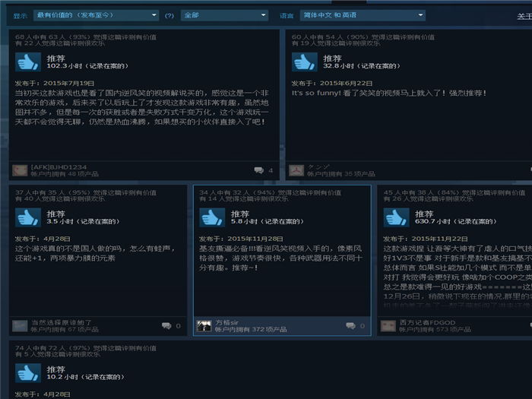The width and height of the screenshot is (532, 399).
Task: Click 方糖sir's avatar thumbnail
Action: tap(204, 326)
